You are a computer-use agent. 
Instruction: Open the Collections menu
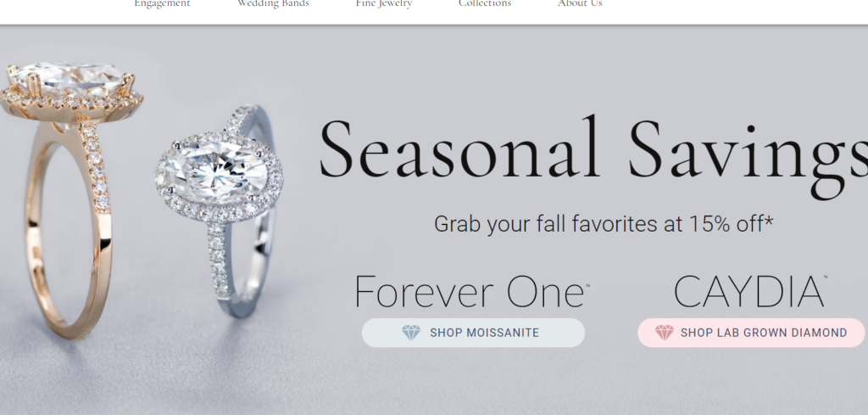coord(485,3)
